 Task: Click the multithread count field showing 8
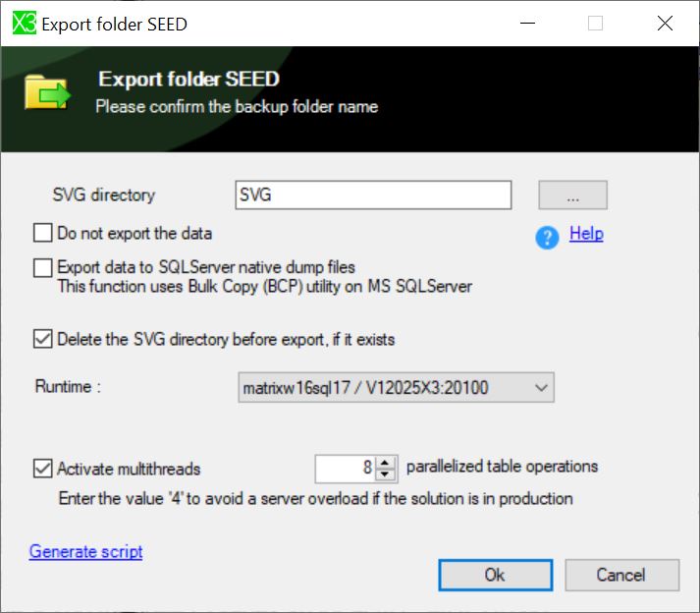[x=345, y=469]
